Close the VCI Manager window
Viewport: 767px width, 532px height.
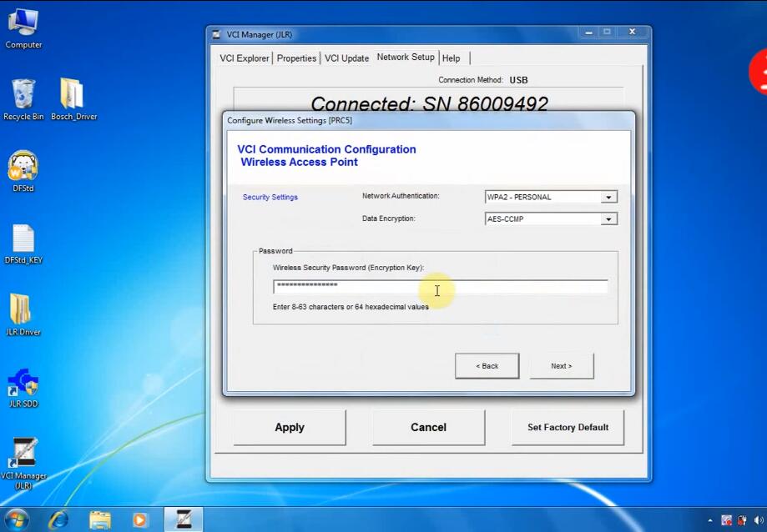632,33
